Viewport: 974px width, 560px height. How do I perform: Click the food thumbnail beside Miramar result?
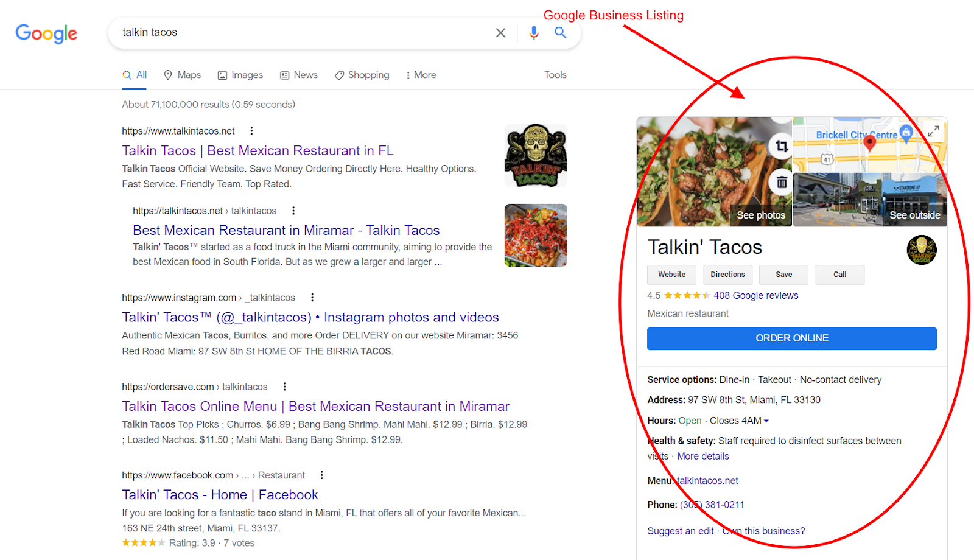coord(536,236)
